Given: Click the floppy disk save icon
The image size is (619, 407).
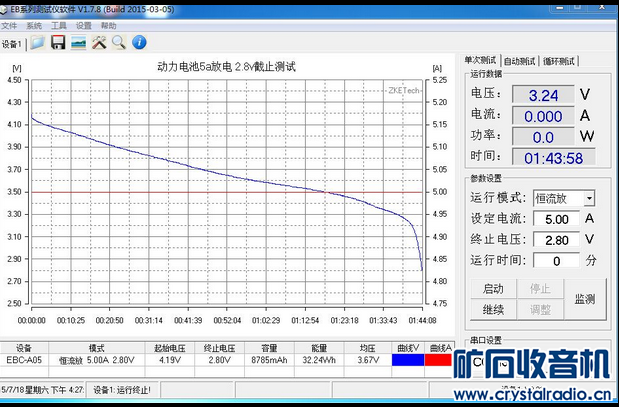Looking at the screenshot, I should tap(58, 42).
